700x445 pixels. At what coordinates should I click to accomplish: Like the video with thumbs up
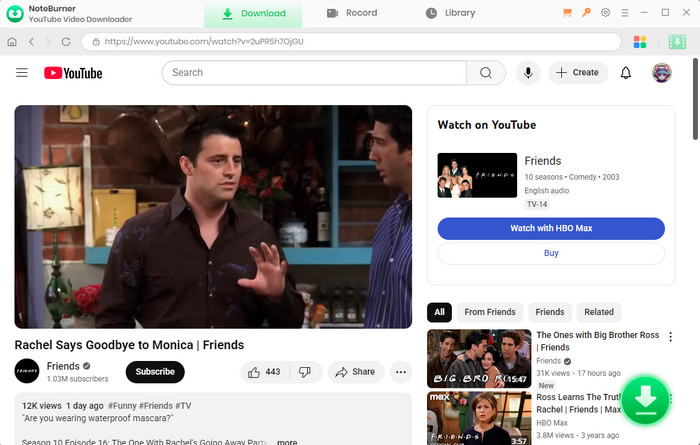265,372
